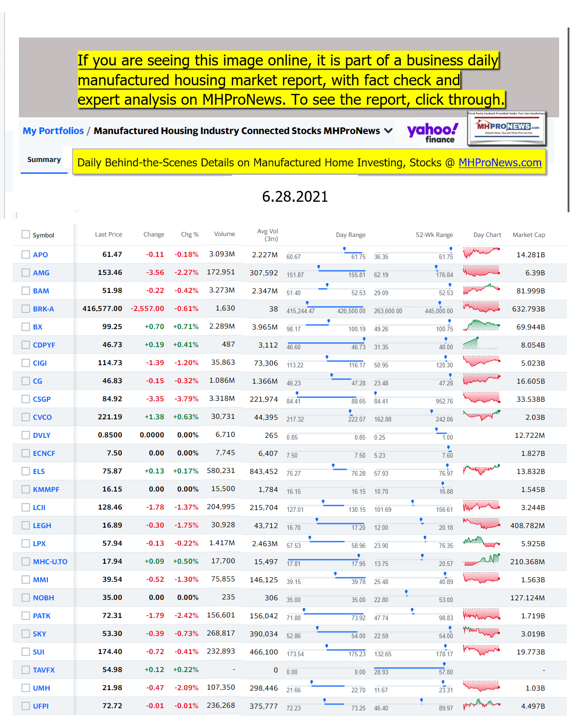
Task: View the ELS day chart sparkline
Action: (481, 469)
